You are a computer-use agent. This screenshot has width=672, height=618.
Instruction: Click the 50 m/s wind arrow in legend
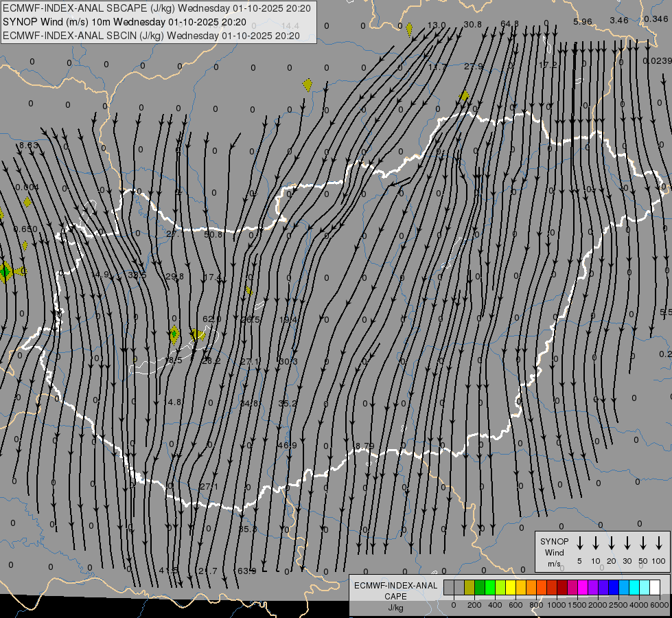click(x=643, y=543)
